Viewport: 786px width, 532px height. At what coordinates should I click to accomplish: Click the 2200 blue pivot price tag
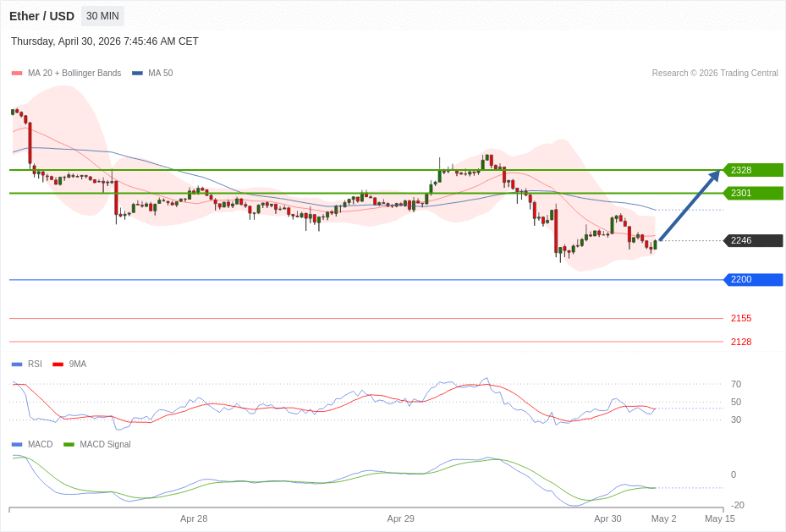click(753, 279)
